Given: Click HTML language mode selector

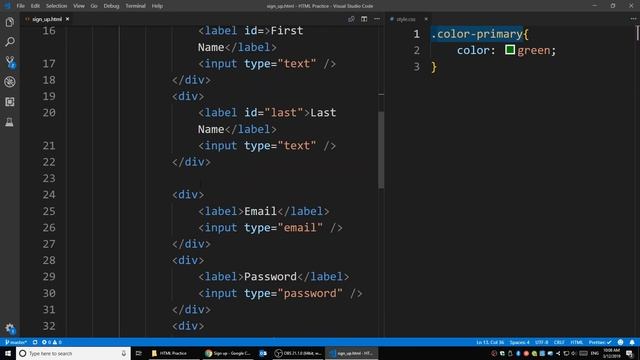Looking at the screenshot, I should (x=576, y=342).
